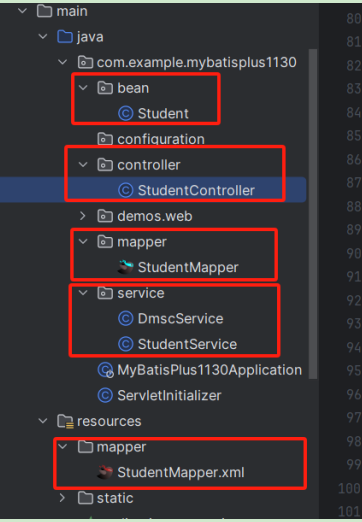
Task: Click line number 100 in editor gutter
Action: click(350, 488)
